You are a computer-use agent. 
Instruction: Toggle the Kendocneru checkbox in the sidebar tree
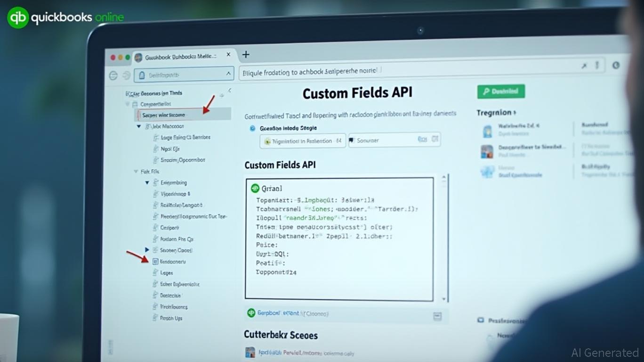(155, 261)
